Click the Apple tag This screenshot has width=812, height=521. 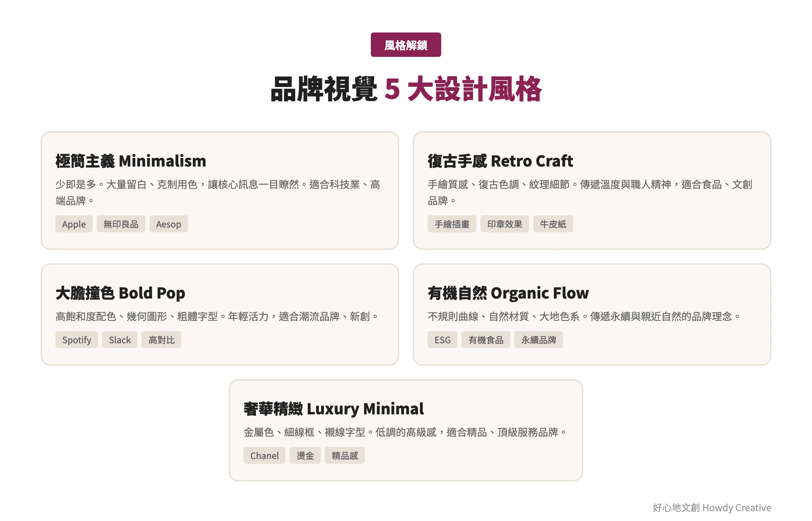pos(74,224)
